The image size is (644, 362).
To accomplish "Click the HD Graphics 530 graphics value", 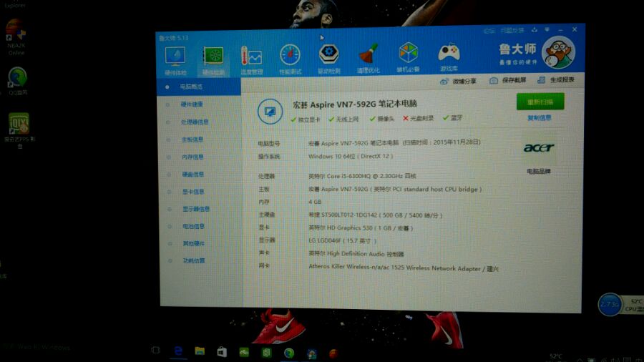I will point(361,228).
